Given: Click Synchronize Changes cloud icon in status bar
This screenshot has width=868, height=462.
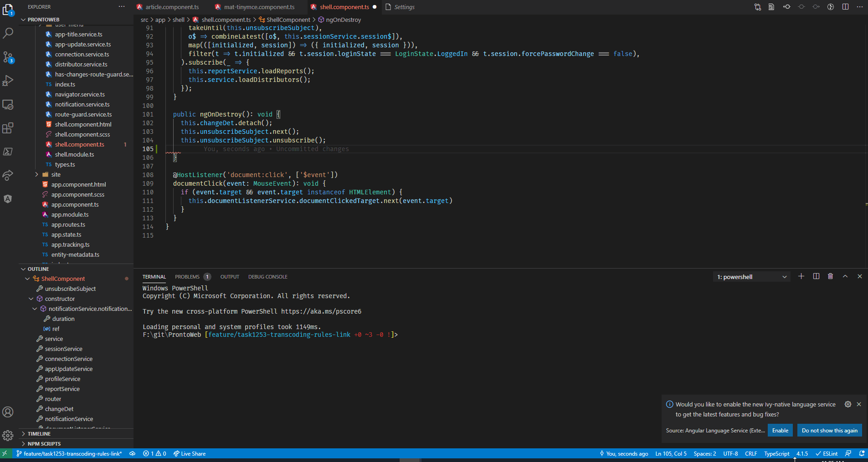Looking at the screenshot, I should pyautogui.click(x=132, y=454).
